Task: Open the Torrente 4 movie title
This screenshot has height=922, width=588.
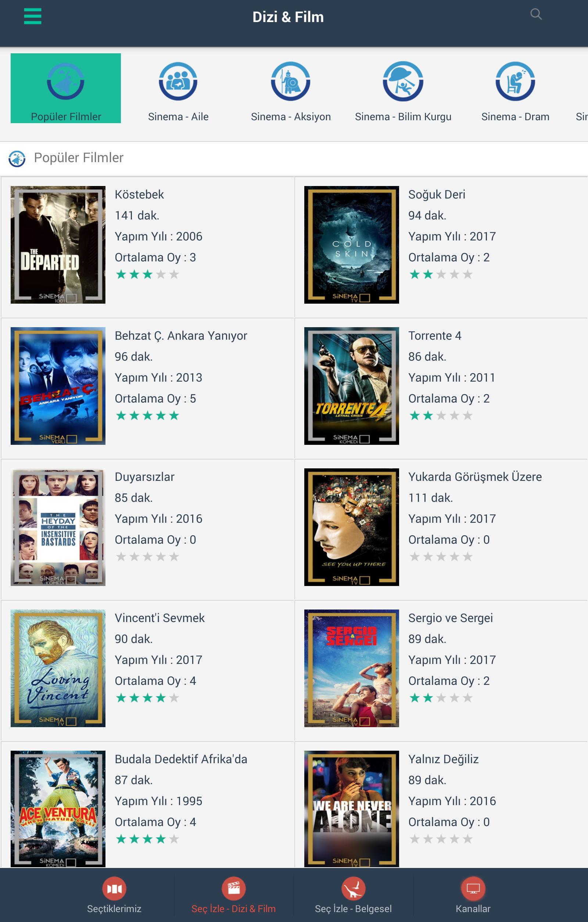Action: 435,336
